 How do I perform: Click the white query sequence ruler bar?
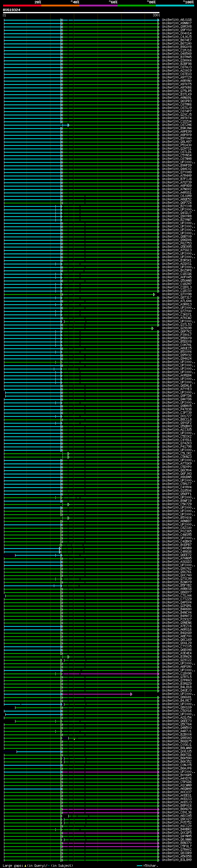pos(81,13)
